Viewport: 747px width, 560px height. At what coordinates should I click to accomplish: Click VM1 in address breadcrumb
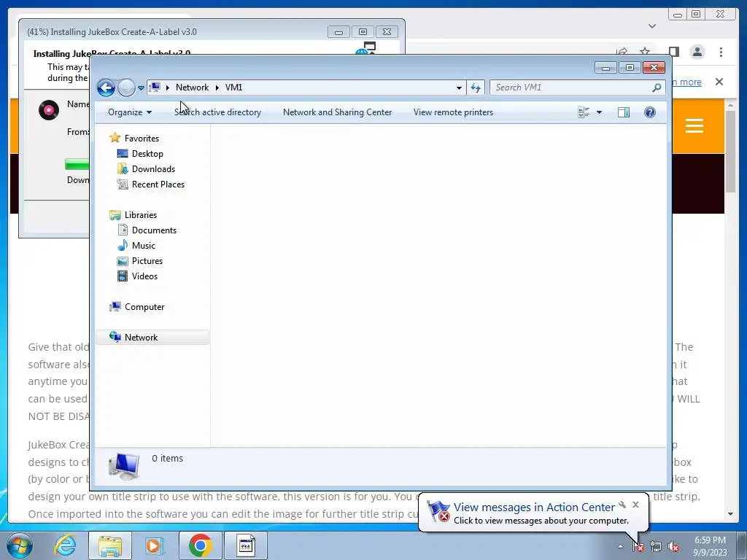(x=233, y=87)
